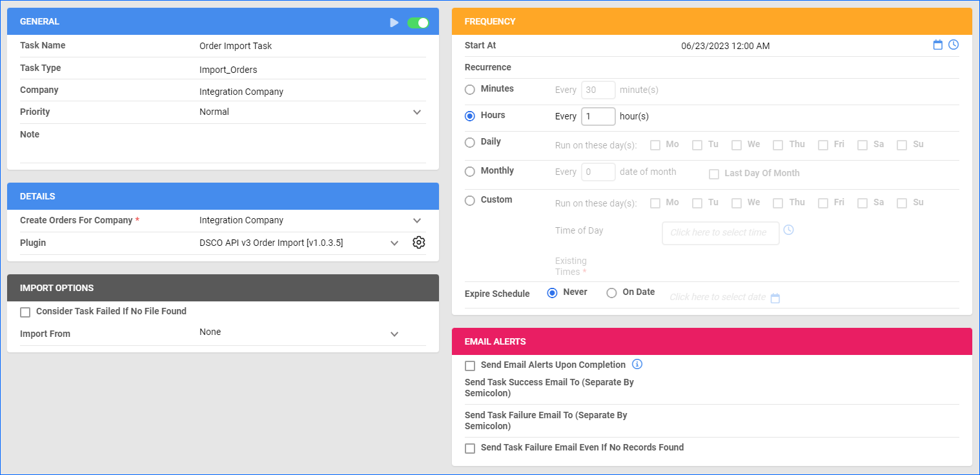
Task: Click the Expire Schedule calendar icon
Action: pyautogui.click(x=775, y=298)
